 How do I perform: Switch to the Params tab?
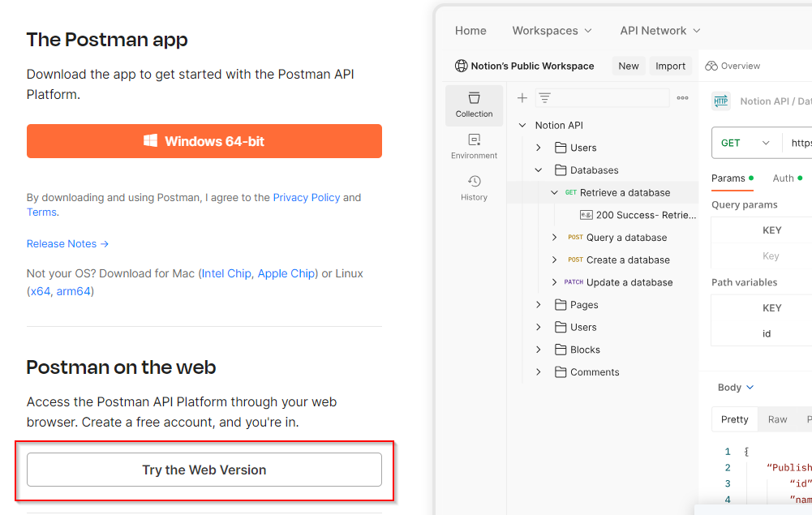click(x=733, y=178)
